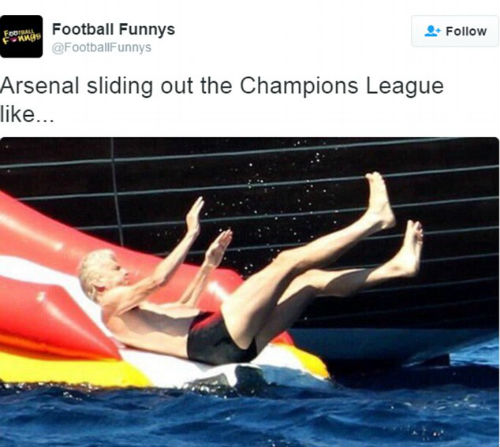
Task: Click the Follow button
Action: (x=455, y=31)
